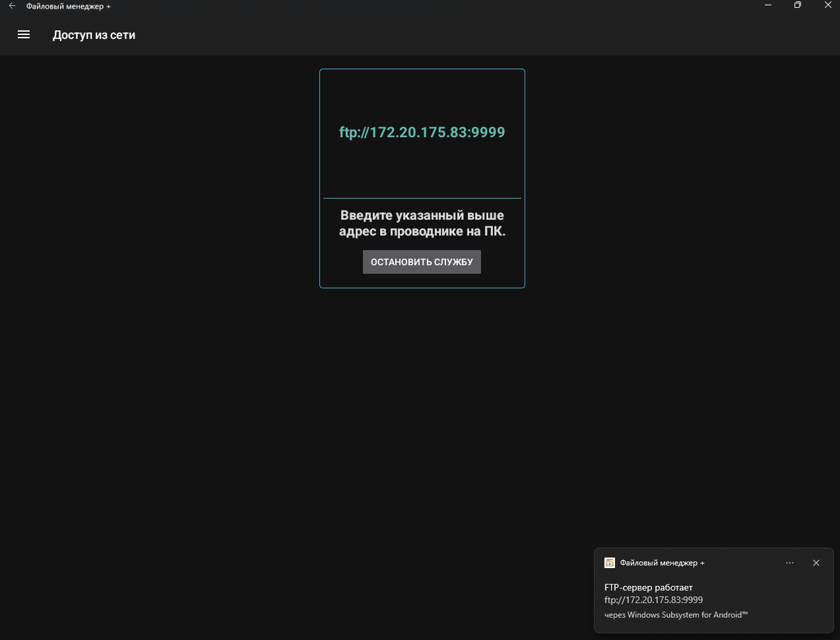Open the hamburger navigation menu
The image size is (840, 640).
[x=24, y=35]
